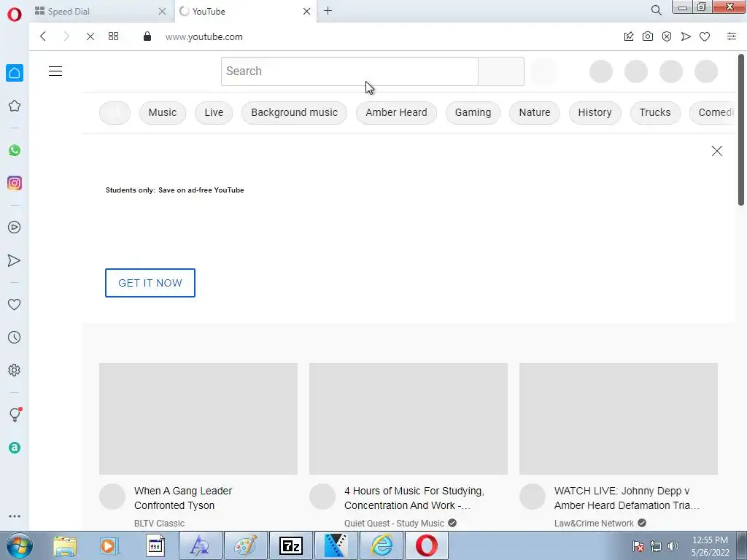The height and width of the screenshot is (560, 747).
Task: Open Easy Setup sliders icon
Action: click(x=731, y=36)
